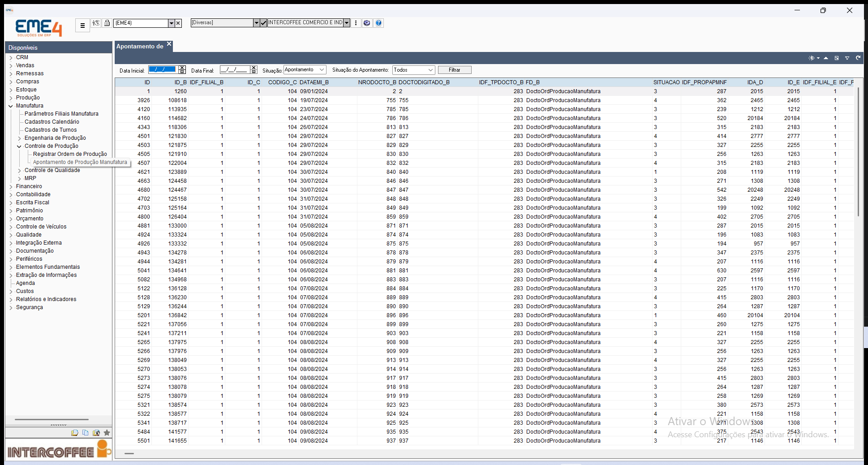Collapse the Manufatura tree node

(11, 106)
